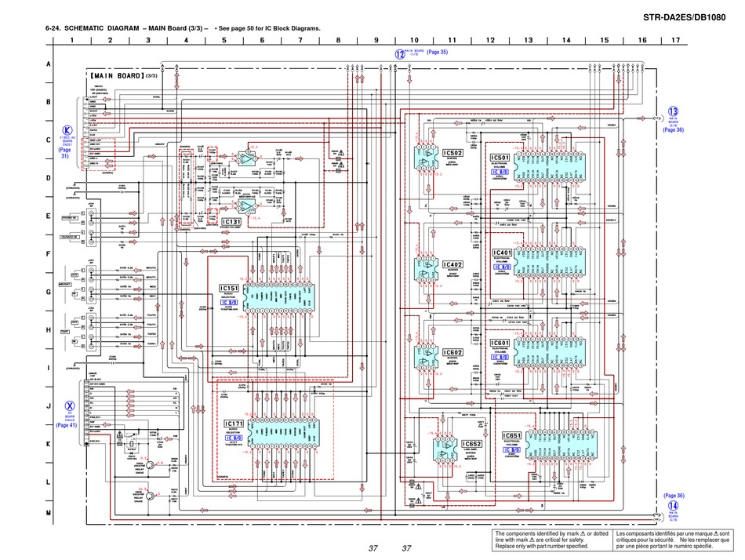Image resolution: width=745 pixels, height=560 pixels.
Task: Select the "IC602" buffer label
Action: point(452,352)
